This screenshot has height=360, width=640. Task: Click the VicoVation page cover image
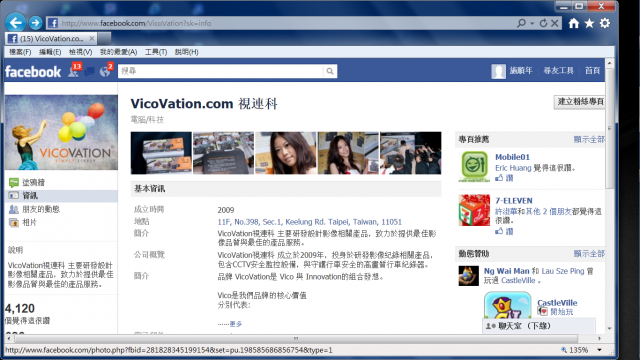(x=61, y=132)
